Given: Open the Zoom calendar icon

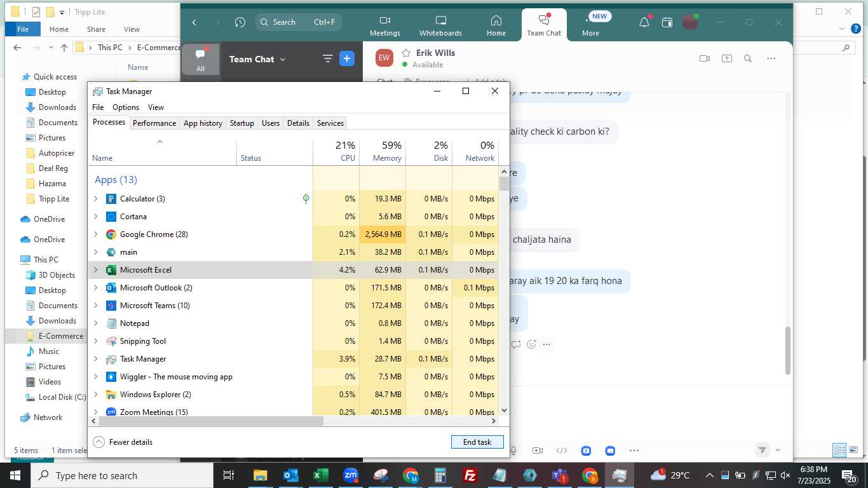Looking at the screenshot, I should (667, 22).
